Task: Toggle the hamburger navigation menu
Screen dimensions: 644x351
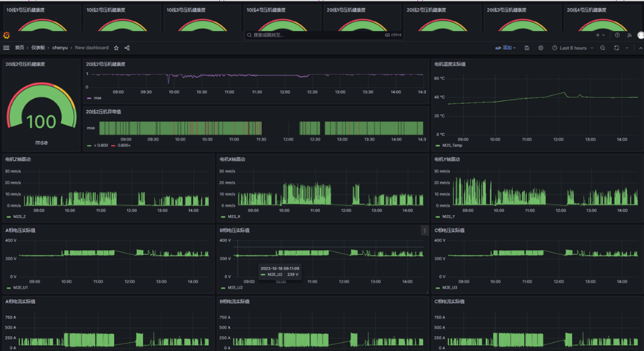Action: pyautogui.click(x=7, y=48)
